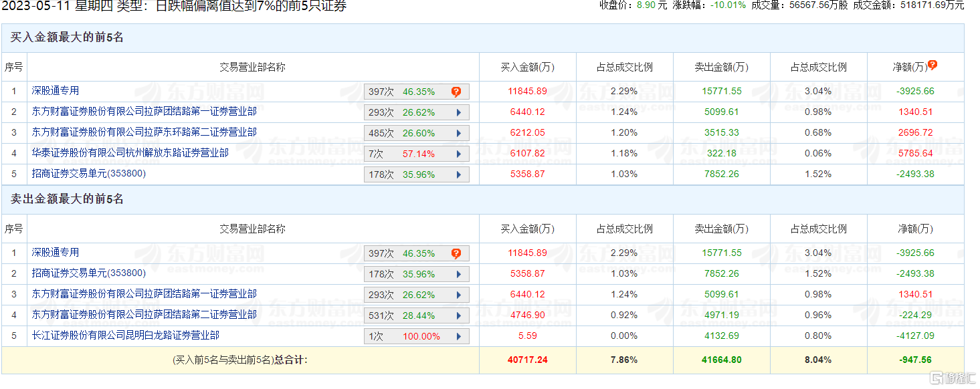Click net amount -4127.09 cell
Viewport: 980px width, 389px height.
916,336
